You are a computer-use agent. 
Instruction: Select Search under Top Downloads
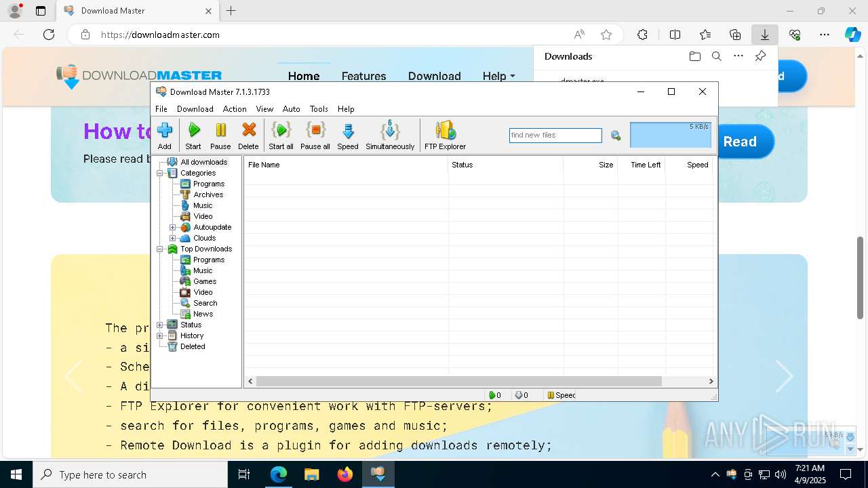tap(205, 303)
